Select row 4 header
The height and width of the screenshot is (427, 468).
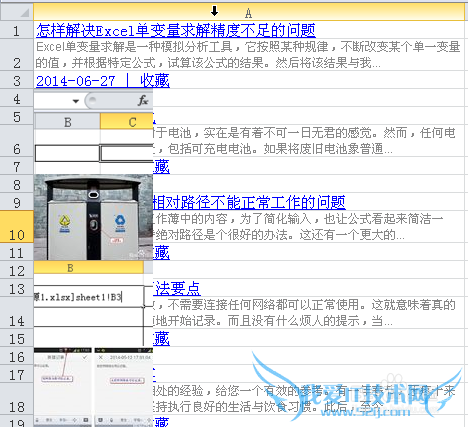(x=17, y=99)
